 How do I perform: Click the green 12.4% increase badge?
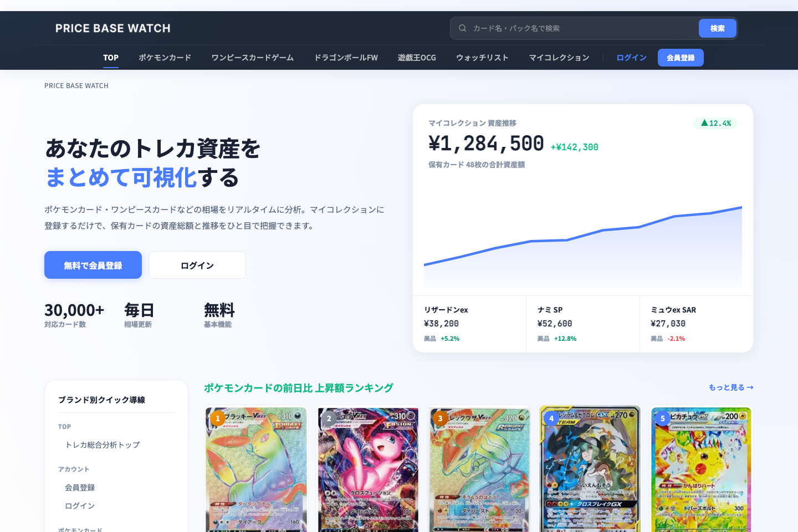pyautogui.click(x=715, y=123)
